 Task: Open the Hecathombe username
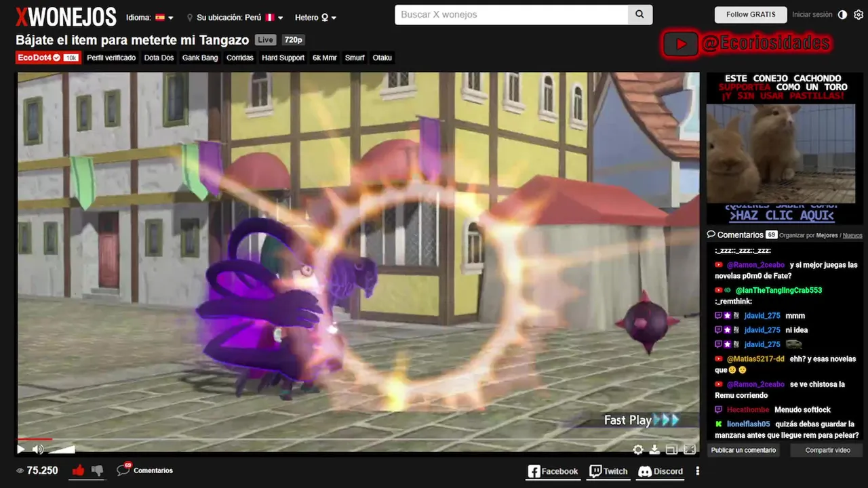[x=748, y=409]
